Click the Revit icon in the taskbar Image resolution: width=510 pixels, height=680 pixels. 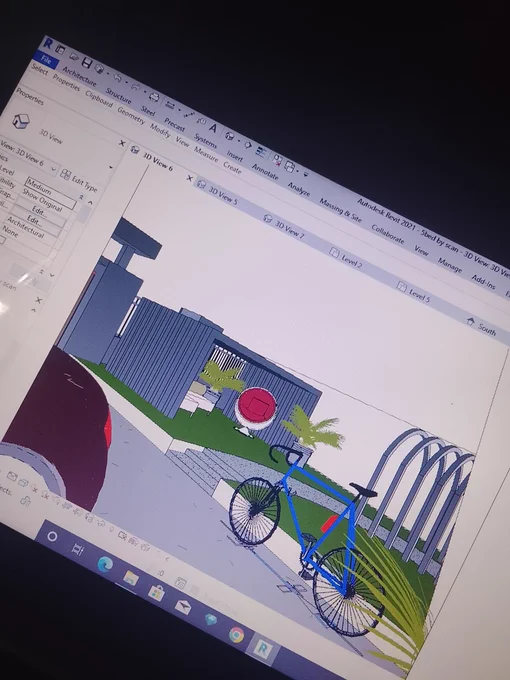click(x=263, y=649)
